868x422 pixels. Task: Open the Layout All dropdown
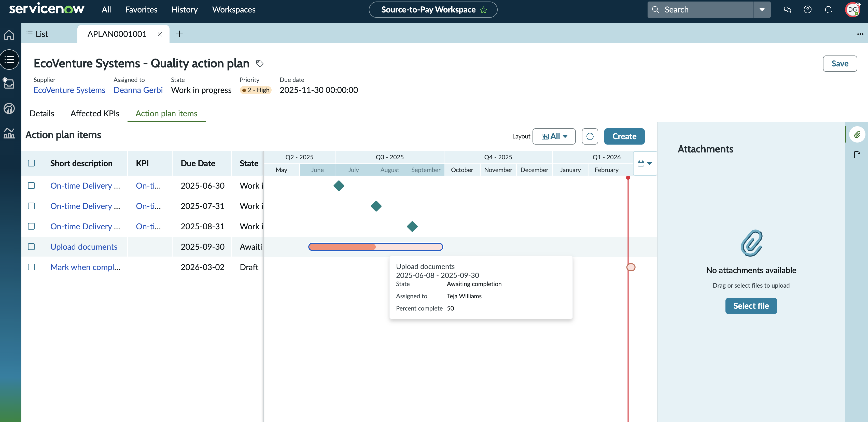tap(554, 136)
